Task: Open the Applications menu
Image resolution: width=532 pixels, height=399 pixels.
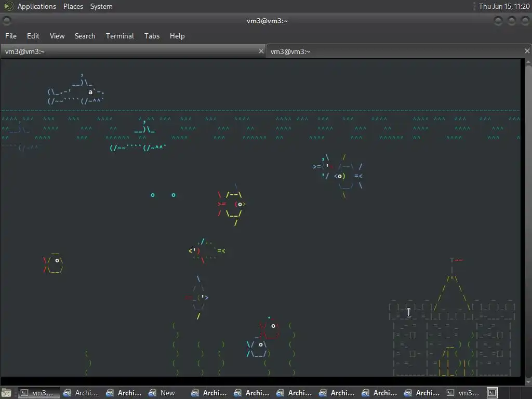Action: pyautogui.click(x=37, y=6)
